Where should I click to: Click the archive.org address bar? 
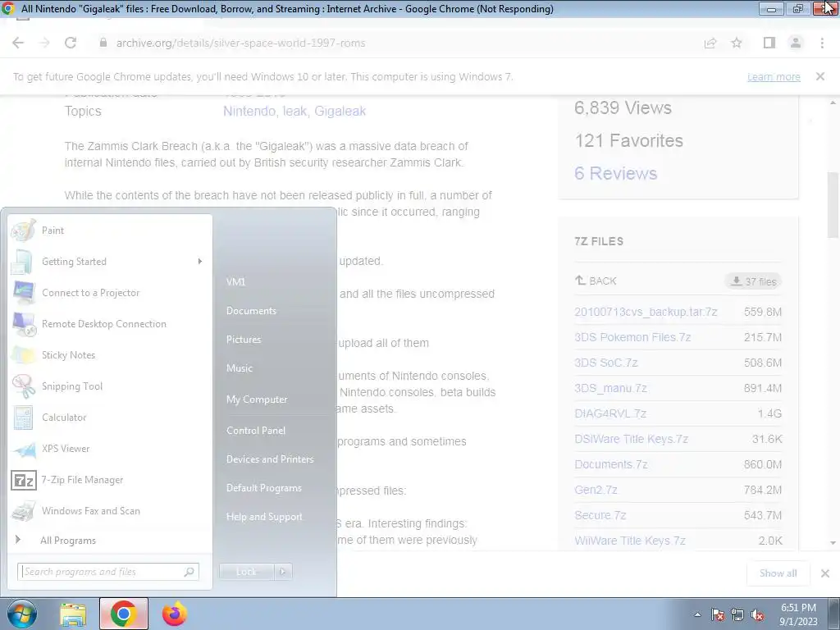pyautogui.click(x=396, y=43)
